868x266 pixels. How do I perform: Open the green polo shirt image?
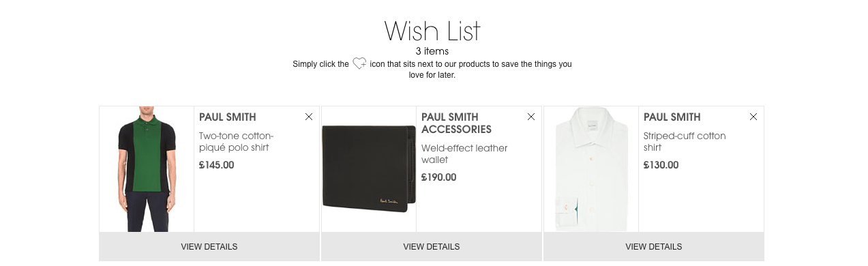pyautogui.click(x=147, y=169)
